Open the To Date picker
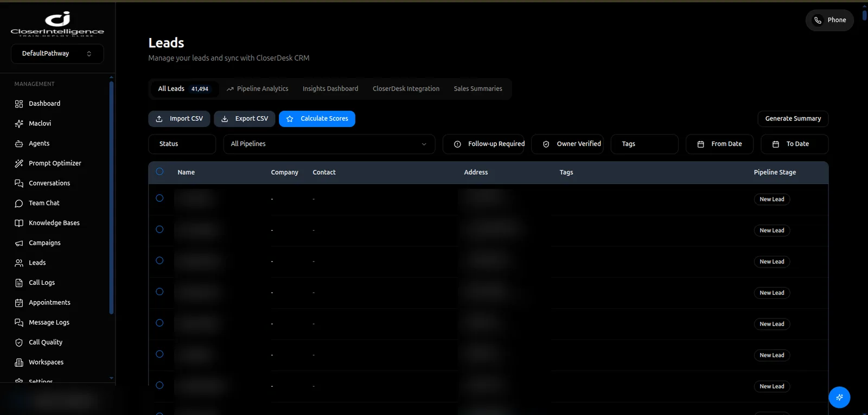This screenshot has height=415, width=868. point(794,144)
